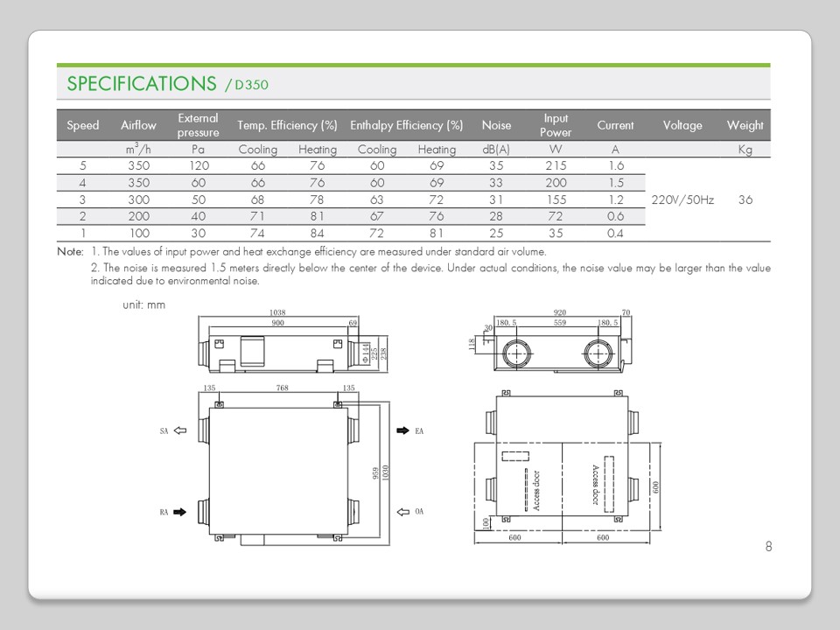The width and height of the screenshot is (840, 630).
Task: Click the weight value 36
Action: pyautogui.click(x=745, y=199)
